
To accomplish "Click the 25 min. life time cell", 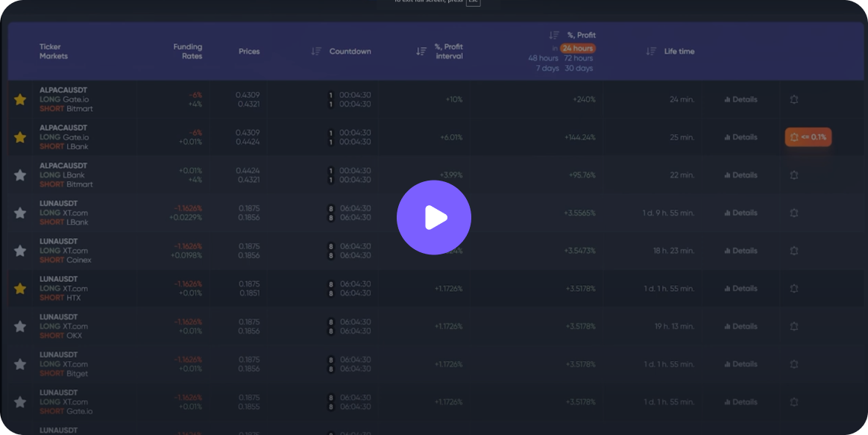I will pos(682,137).
